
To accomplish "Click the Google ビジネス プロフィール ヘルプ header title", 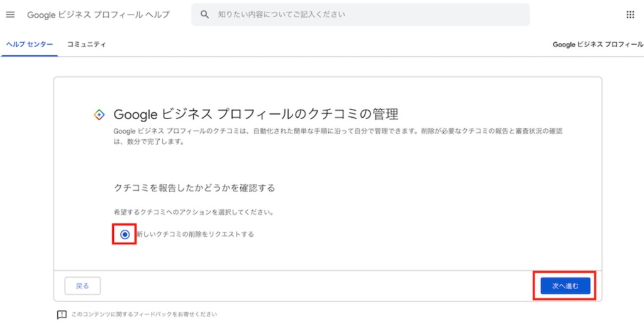I will click(x=98, y=14).
